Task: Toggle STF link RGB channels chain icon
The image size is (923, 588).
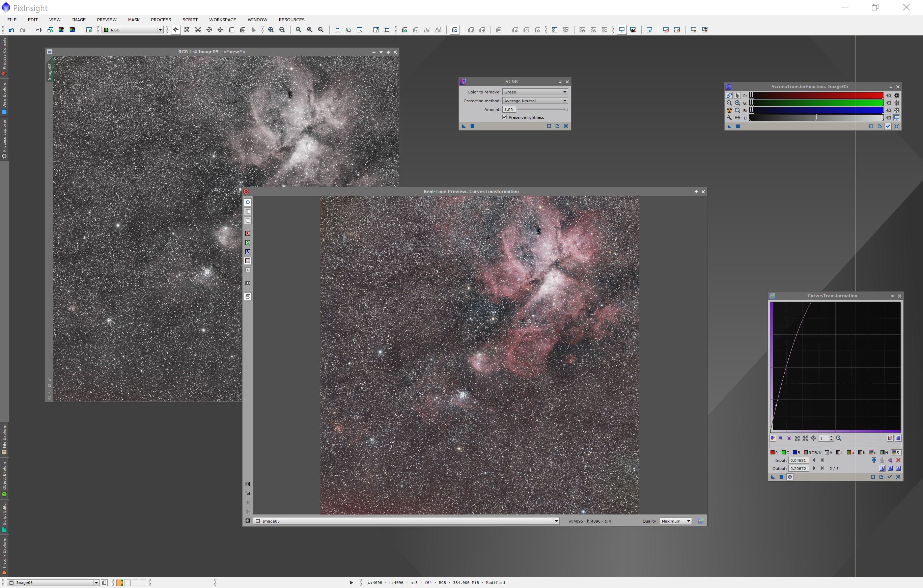Action: 729,95
